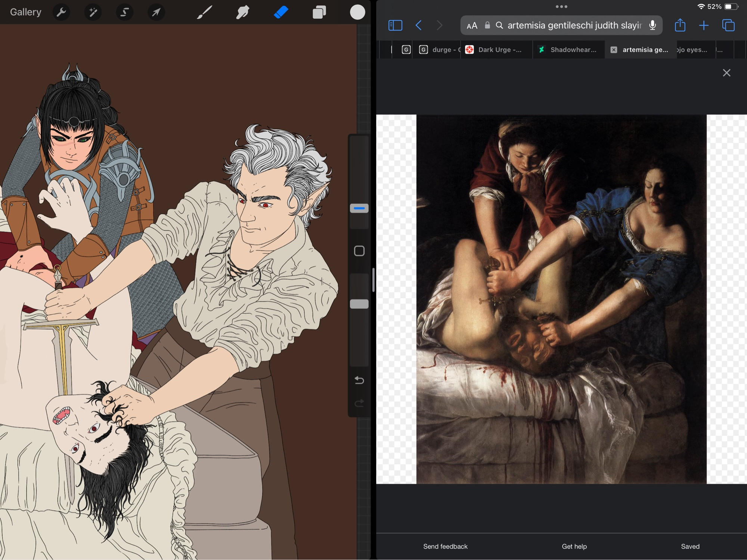Go back in Safari
The height and width of the screenshot is (560, 747).
click(x=419, y=25)
